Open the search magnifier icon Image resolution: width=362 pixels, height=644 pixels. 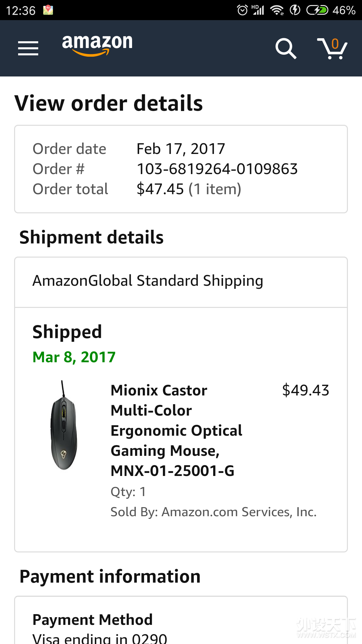[x=286, y=48]
